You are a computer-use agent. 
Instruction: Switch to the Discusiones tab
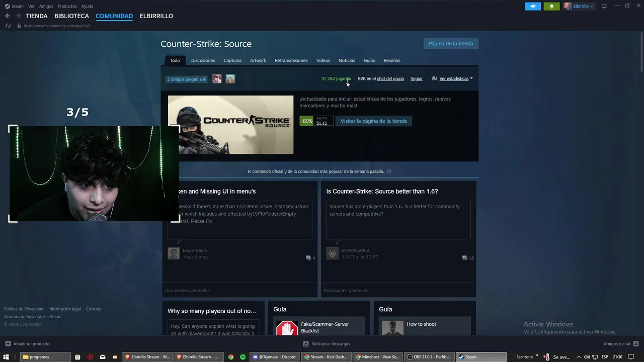click(x=203, y=60)
